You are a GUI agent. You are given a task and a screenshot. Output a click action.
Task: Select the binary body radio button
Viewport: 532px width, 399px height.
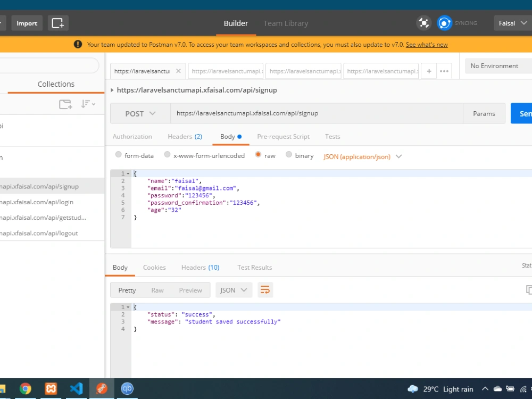click(289, 155)
